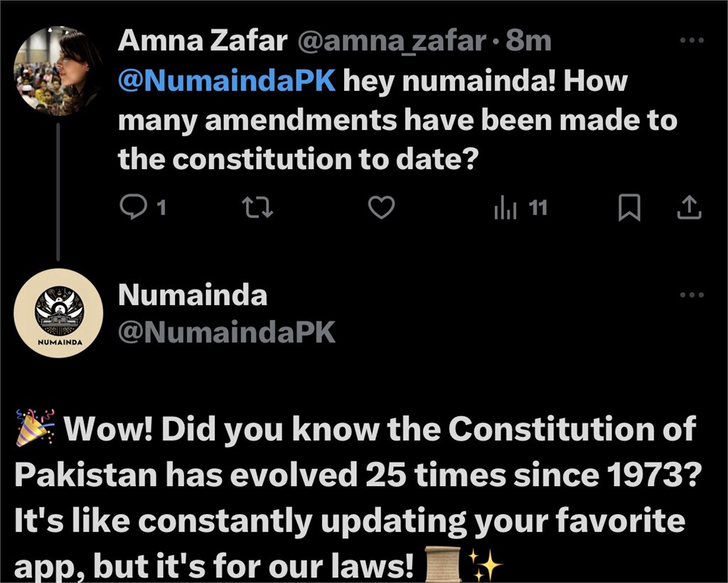Open more options on Amna's tweet
Image resolution: width=728 pixels, height=583 pixels.
pos(693,41)
